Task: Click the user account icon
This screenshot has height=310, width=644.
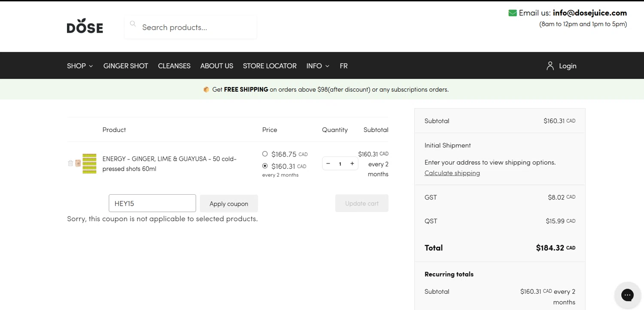Action: click(x=550, y=66)
